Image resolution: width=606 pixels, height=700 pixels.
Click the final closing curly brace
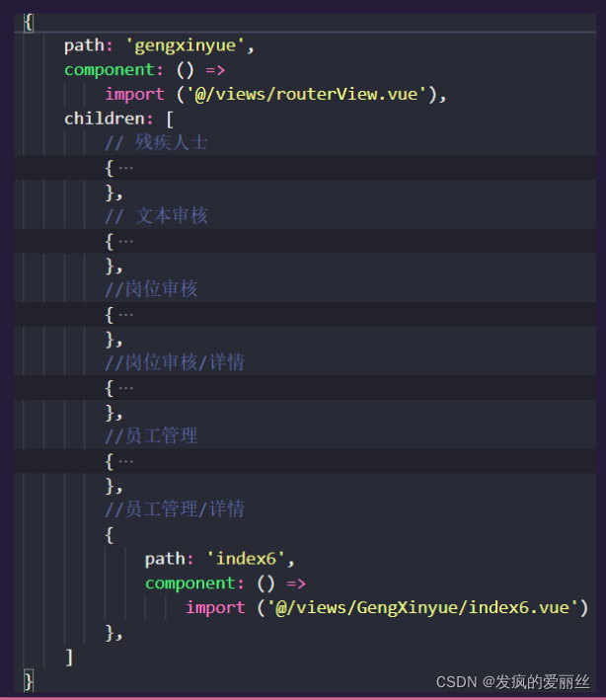(29, 681)
